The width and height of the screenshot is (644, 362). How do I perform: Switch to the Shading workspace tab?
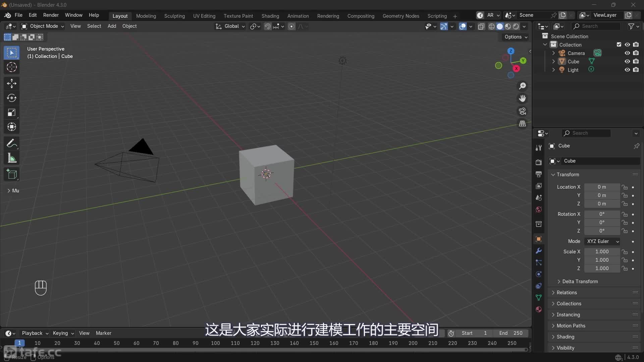270,16
